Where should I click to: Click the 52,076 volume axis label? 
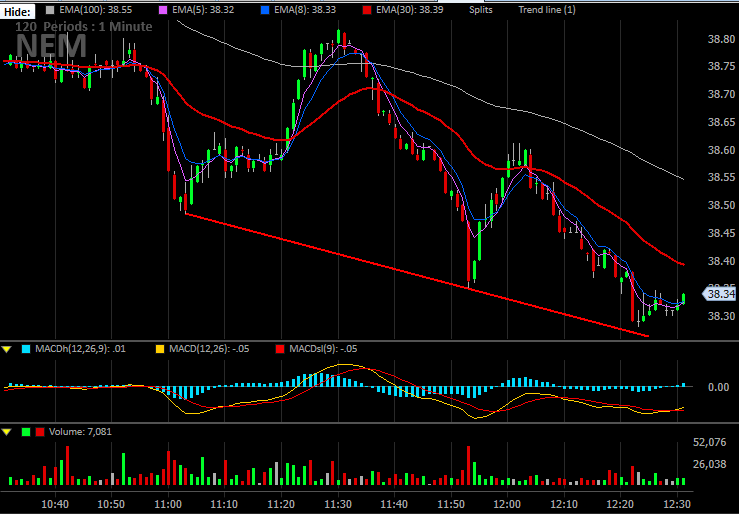[709, 442]
